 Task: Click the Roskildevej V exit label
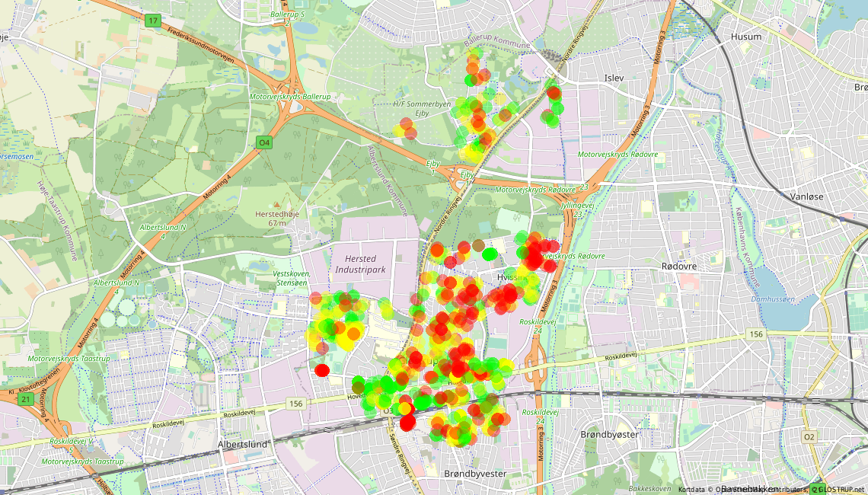pos(72,445)
